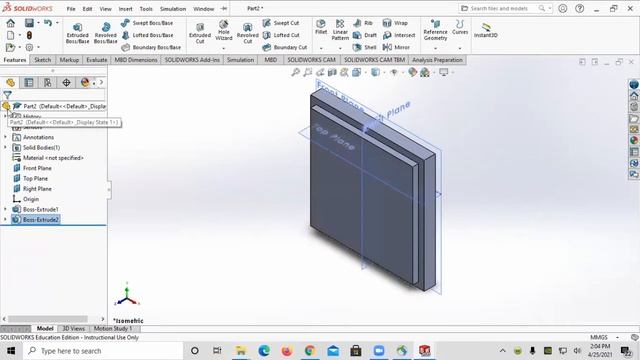Open Hole Wizard dropdown arrow

click(x=224, y=48)
